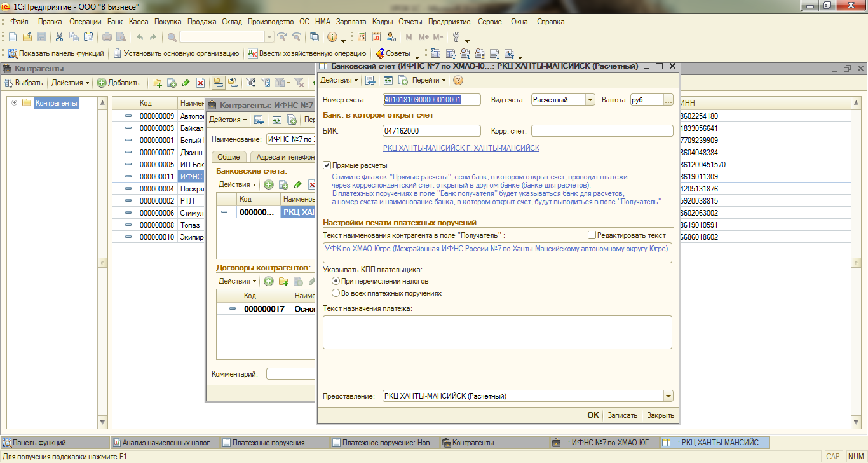This screenshot has height=463, width=868.
Task: Click the magnifier search icon in main toolbar
Action: (172, 37)
